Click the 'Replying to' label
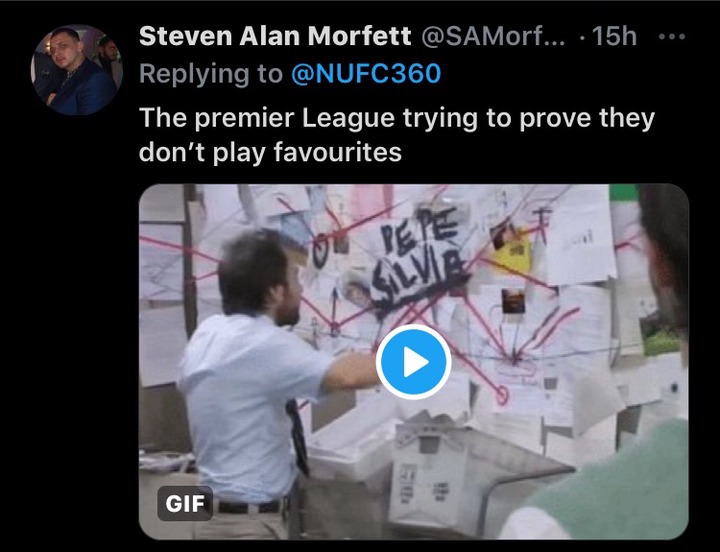 click(211, 74)
